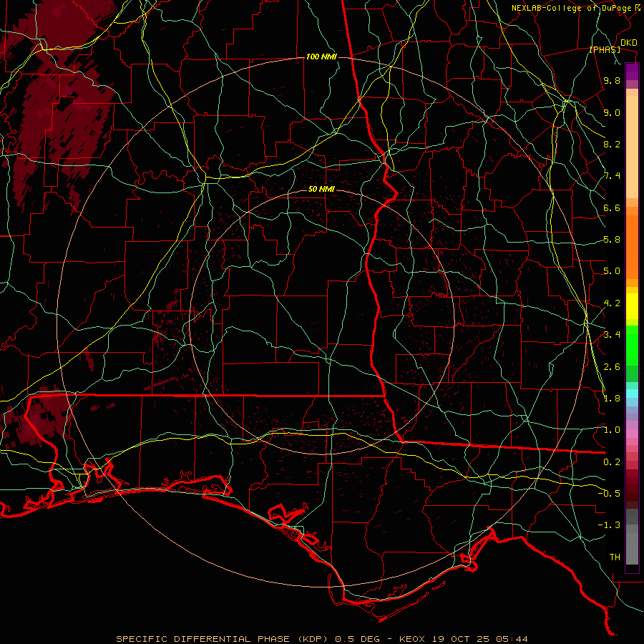
Task: Click the -1.3 value on color scale
Action: coord(610,525)
